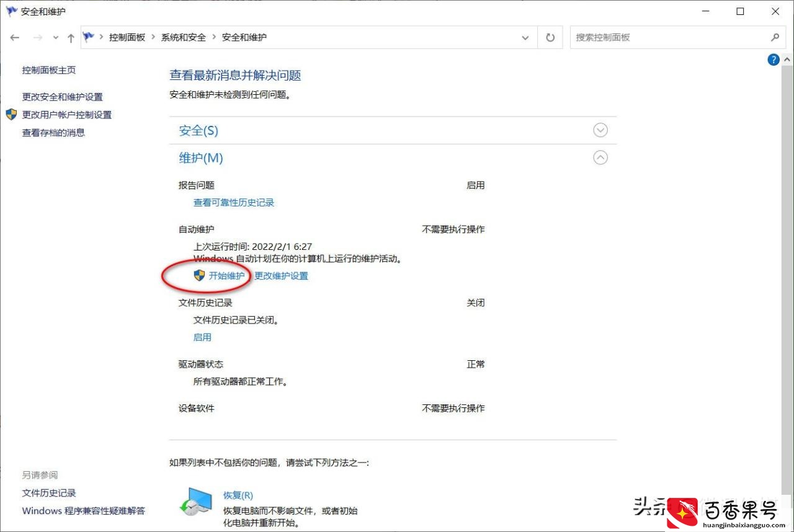Open 更改维护设置 link

pos(281,275)
